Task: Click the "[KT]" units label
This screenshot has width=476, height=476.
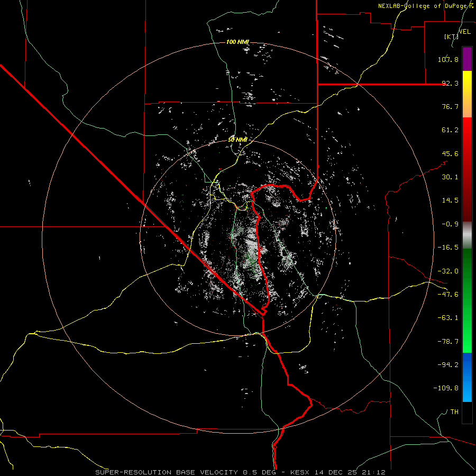Action: point(451,36)
